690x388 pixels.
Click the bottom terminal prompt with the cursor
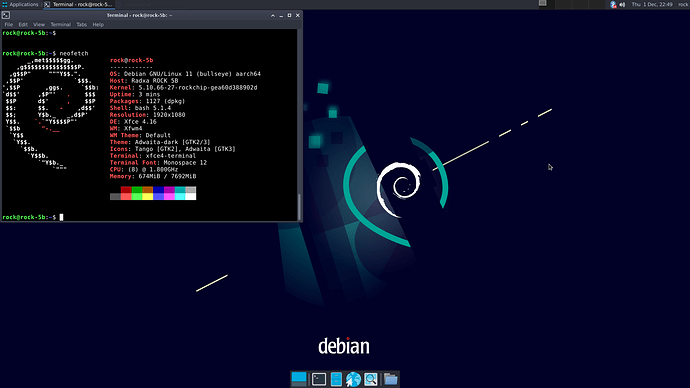[x=33, y=217]
